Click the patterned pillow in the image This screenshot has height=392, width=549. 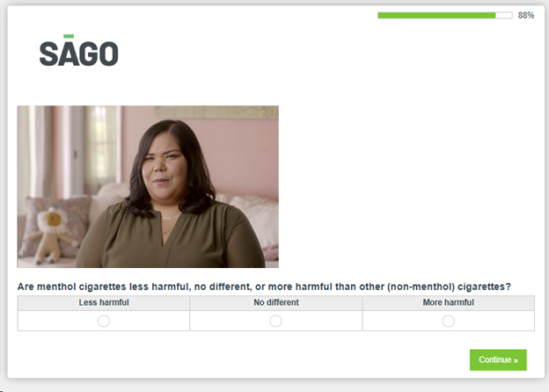(x=56, y=224)
